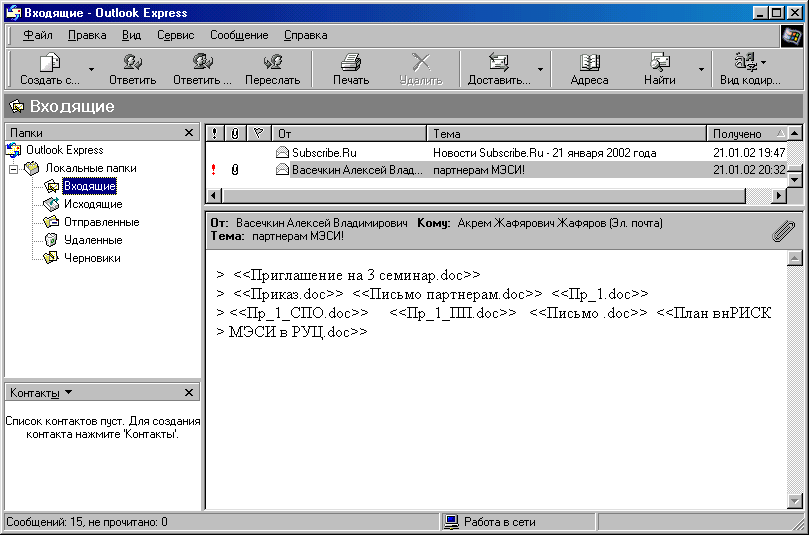Click sender name Васечкин Алексей Владимирович in preview
Image resolution: width=809 pixels, height=535 pixels.
point(321,223)
